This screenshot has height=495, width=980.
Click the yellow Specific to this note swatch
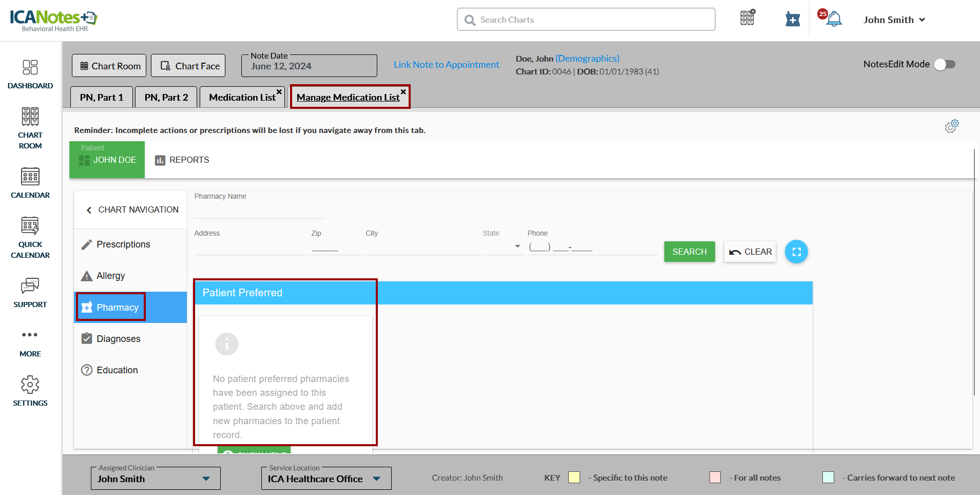pyautogui.click(x=574, y=478)
